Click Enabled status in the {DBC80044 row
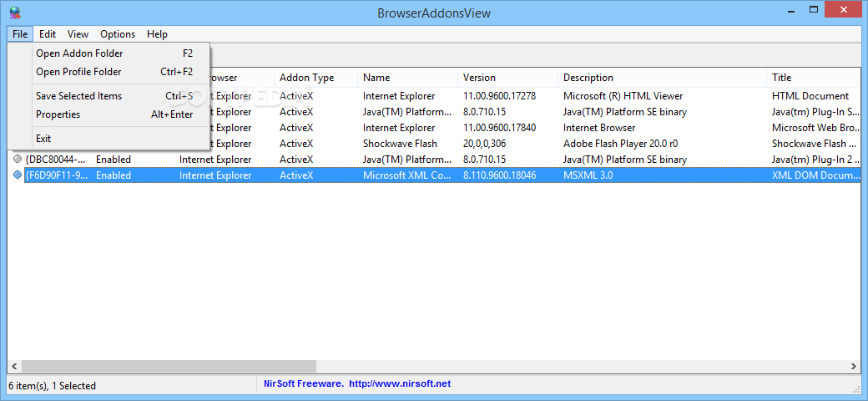 point(114,160)
